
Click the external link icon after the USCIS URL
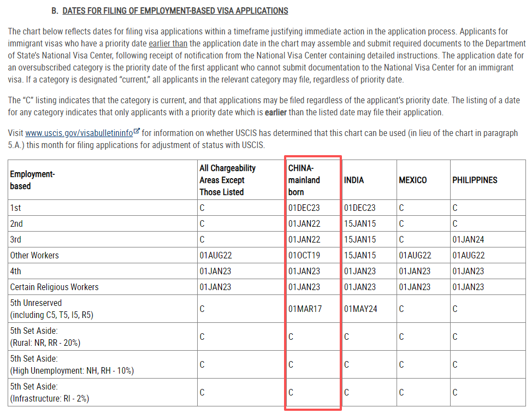click(137, 132)
